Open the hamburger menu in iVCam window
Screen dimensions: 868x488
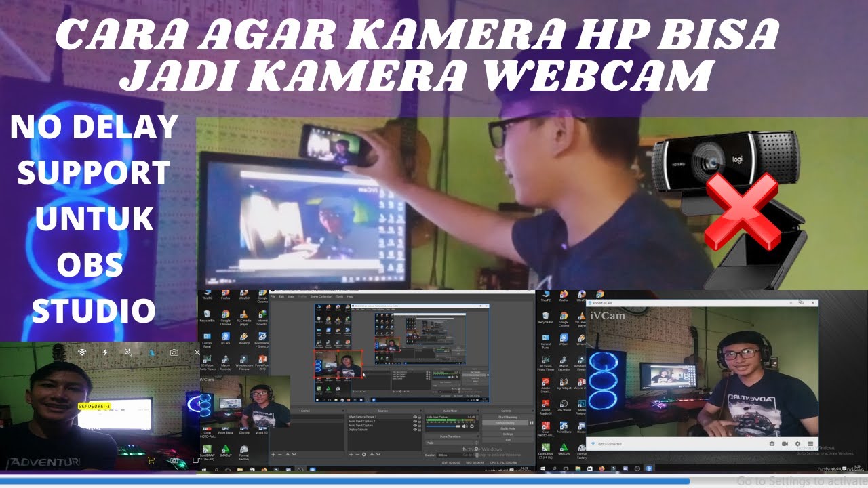[x=810, y=444]
